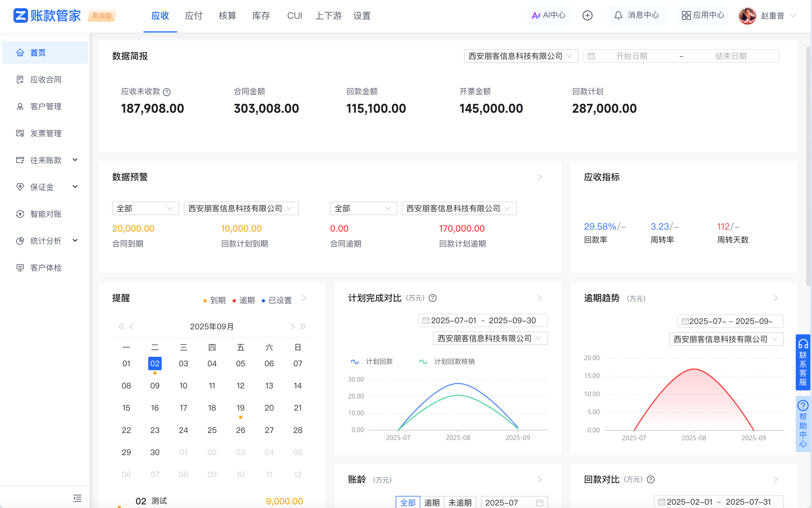Open company dropdown in 数据简报 header
Viewport: 812px width, 508px height.
click(x=521, y=56)
